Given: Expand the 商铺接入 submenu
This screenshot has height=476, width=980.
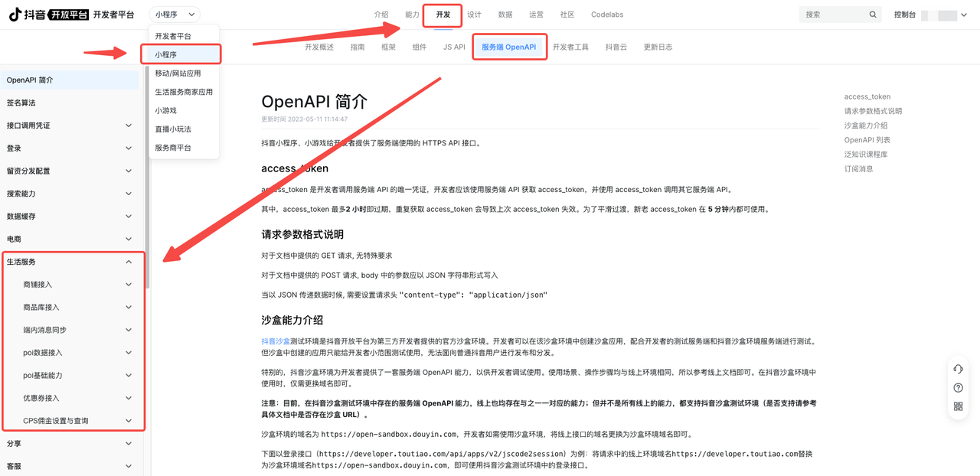Looking at the screenshot, I should click(129, 285).
